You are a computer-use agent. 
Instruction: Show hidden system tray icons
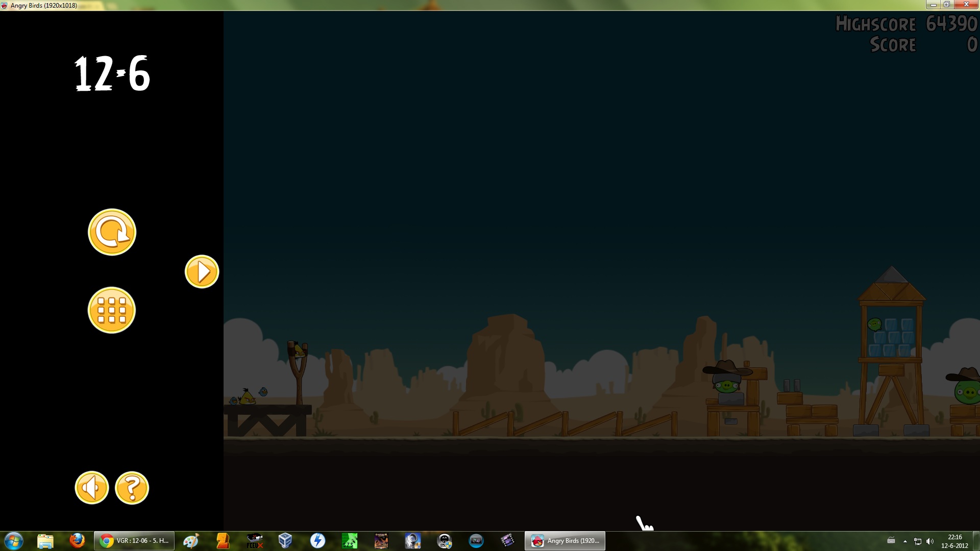click(x=905, y=541)
